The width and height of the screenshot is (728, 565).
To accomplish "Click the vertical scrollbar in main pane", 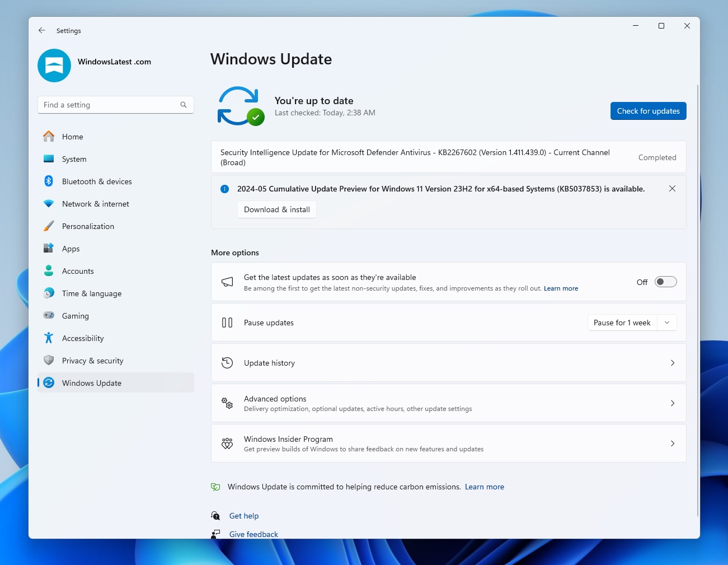I will point(698,300).
